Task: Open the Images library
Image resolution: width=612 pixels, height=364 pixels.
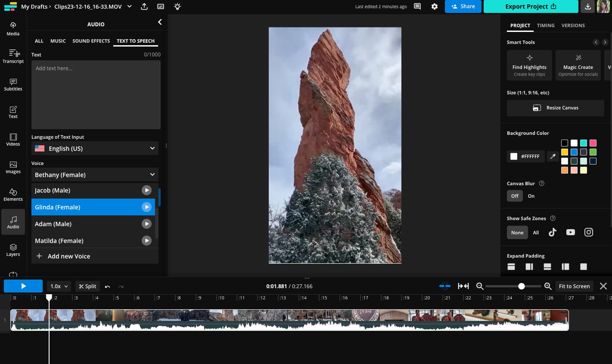Action: tap(13, 167)
